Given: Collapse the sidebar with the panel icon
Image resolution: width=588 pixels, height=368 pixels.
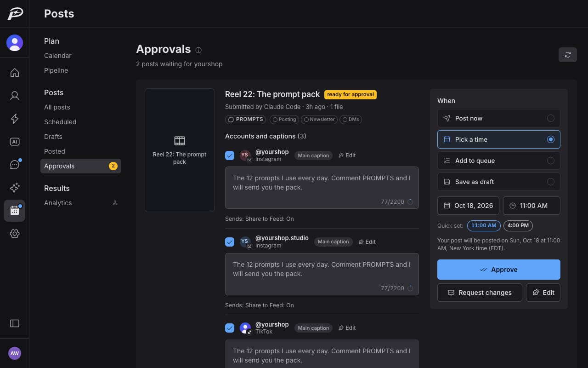Looking at the screenshot, I should [x=15, y=323].
